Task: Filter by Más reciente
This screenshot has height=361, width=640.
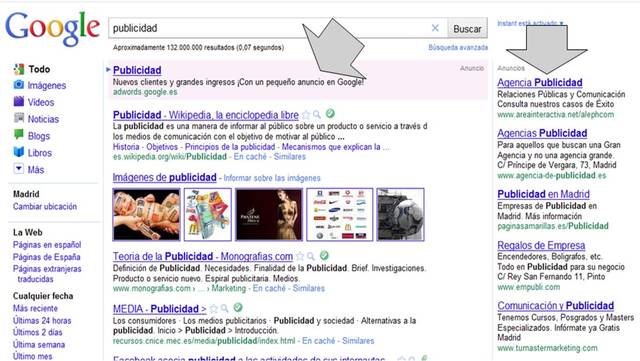Action: [35, 308]
